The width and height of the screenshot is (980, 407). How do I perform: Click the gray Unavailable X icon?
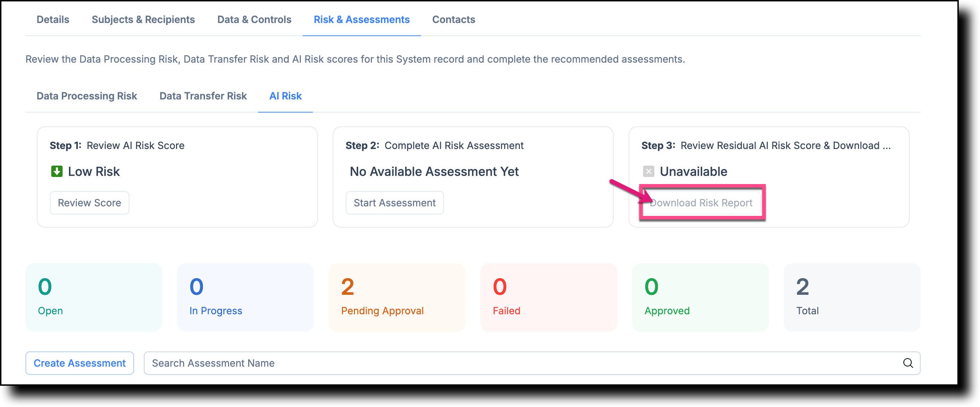(x=648, y=171)
